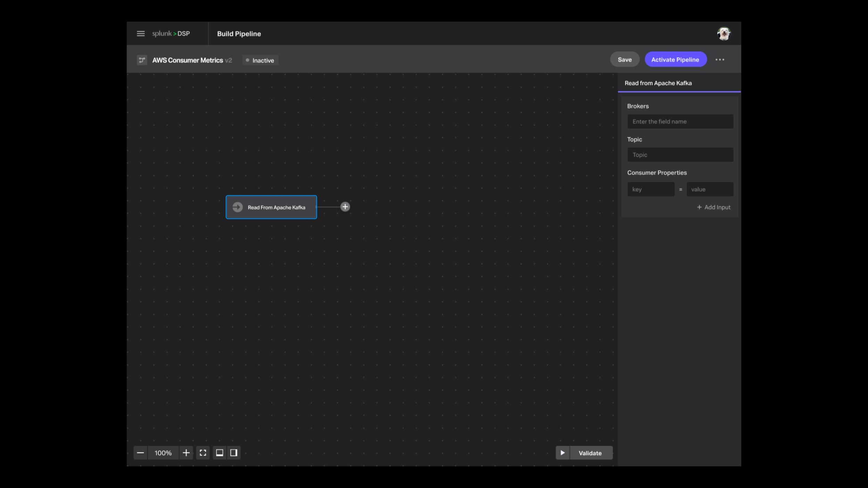Save the pipeline

625,60
